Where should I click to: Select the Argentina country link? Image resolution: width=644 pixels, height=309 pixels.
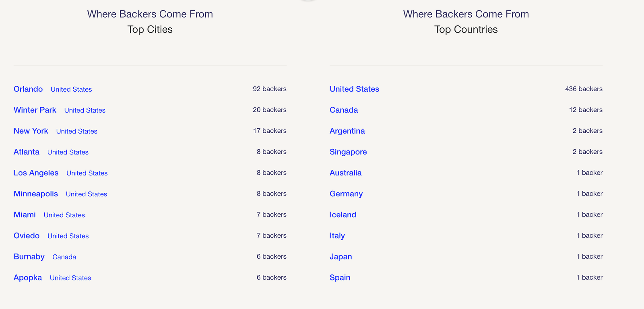(347, 131)
